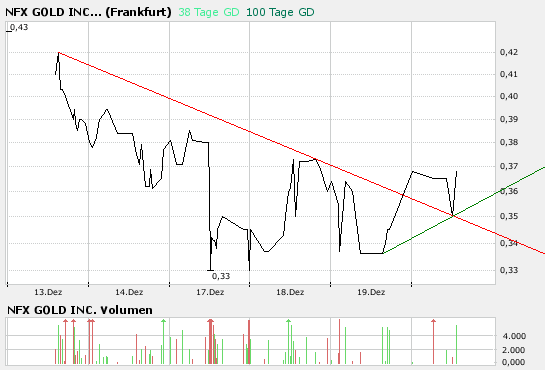This screenshot has width=545, height=384.
Task: Click the 17.Dez date axis label
Action: point(210,292)
